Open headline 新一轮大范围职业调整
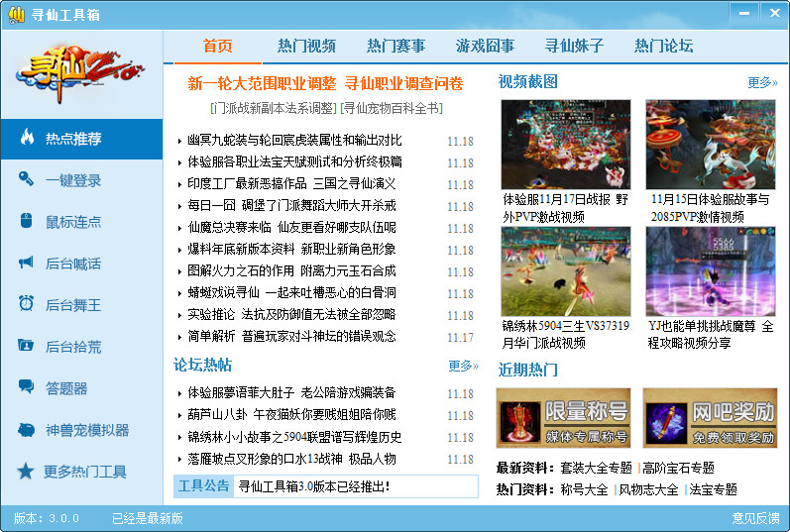 (x=262, y=83)
